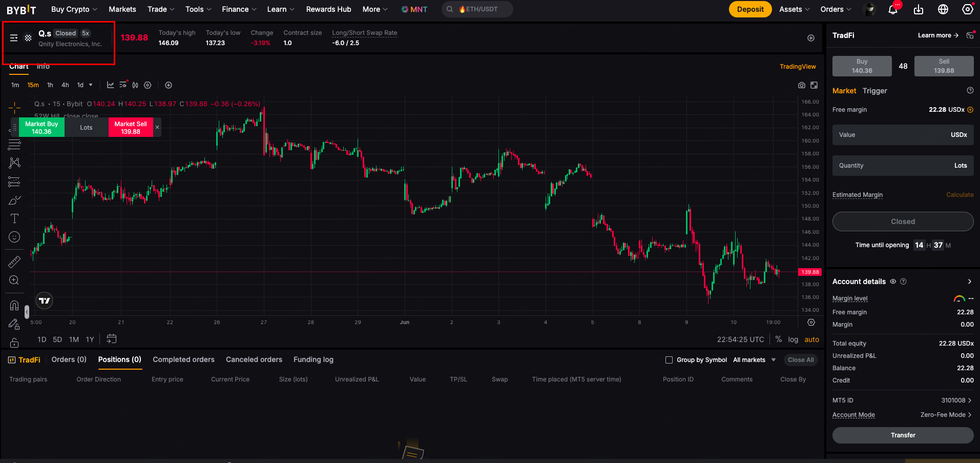980x463 pixels.
Task: Toggle Group by Symbol checkbox
Action: (669, 360)
